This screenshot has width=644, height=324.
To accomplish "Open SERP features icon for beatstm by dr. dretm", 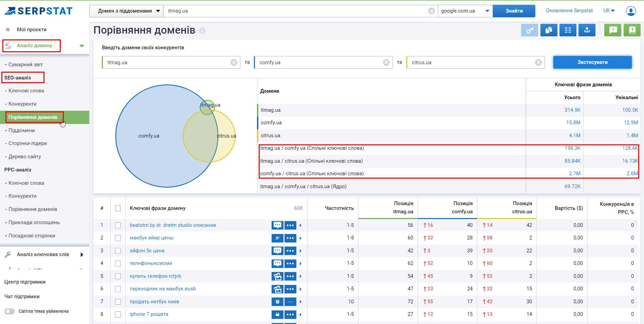I will pyautogui.click(x=277, y=225).
